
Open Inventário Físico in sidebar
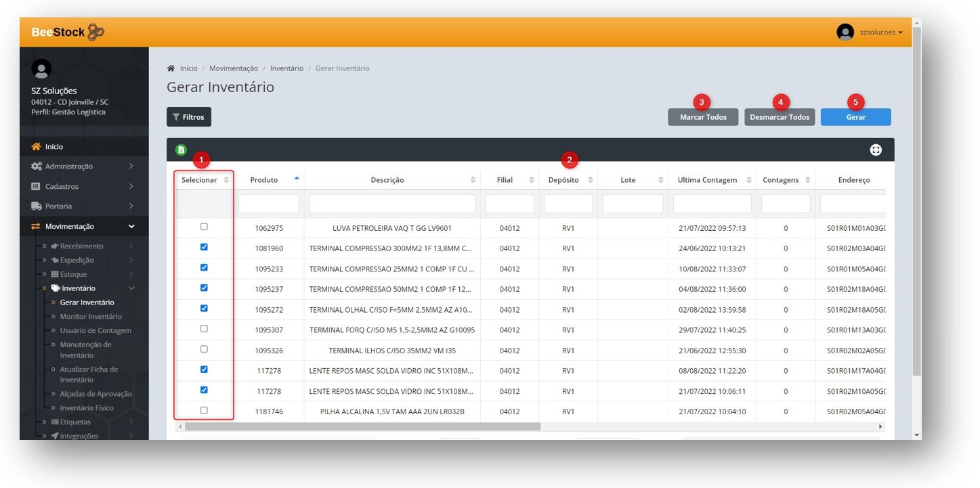tap(87, 408)
